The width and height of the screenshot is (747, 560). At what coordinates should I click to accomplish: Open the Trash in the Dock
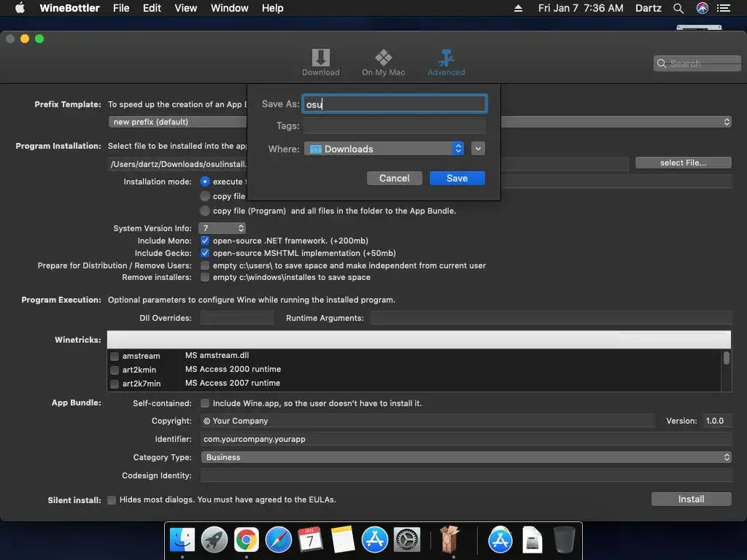(x=564, y=540)
